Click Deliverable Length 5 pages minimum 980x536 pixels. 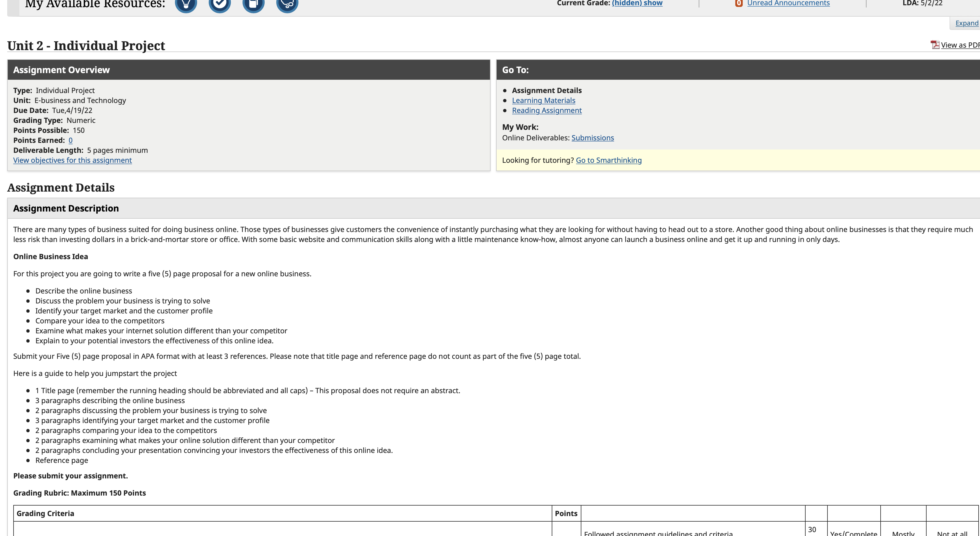tap(81, 150)
